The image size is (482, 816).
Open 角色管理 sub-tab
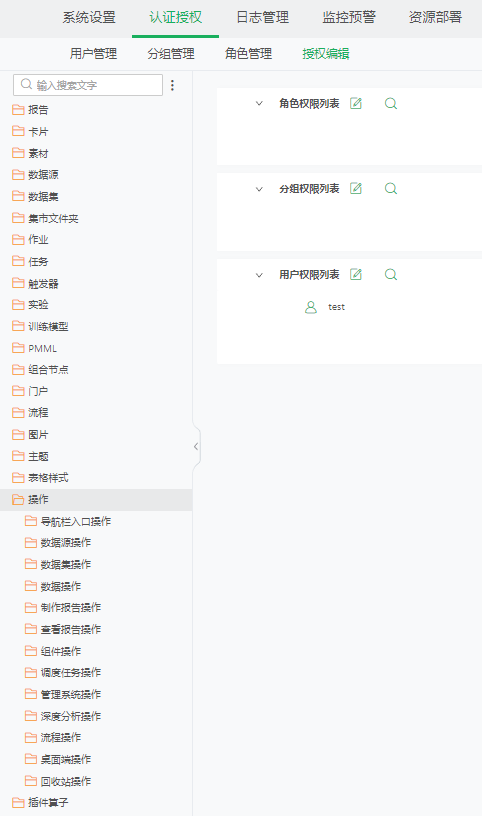tap(248, 54)
